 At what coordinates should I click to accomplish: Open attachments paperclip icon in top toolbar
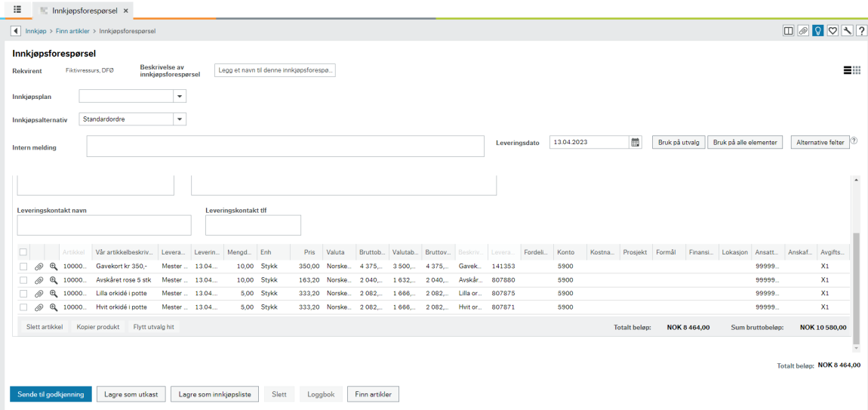802,31
